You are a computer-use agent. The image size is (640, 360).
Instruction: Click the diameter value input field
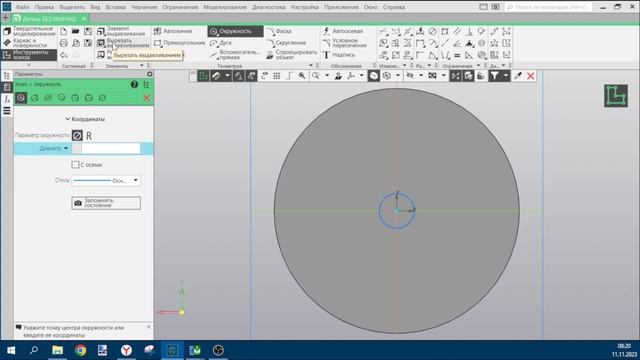pyautogui.click(x=111, y=148)
